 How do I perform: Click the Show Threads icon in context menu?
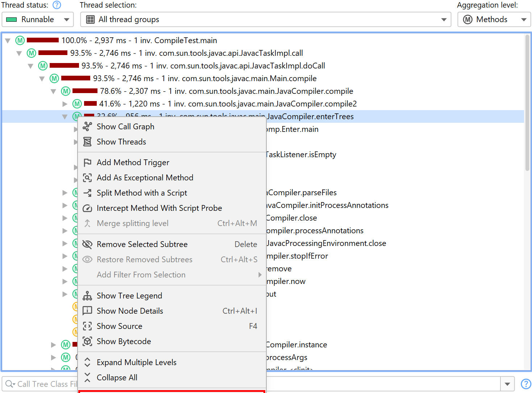pos(87,142)
